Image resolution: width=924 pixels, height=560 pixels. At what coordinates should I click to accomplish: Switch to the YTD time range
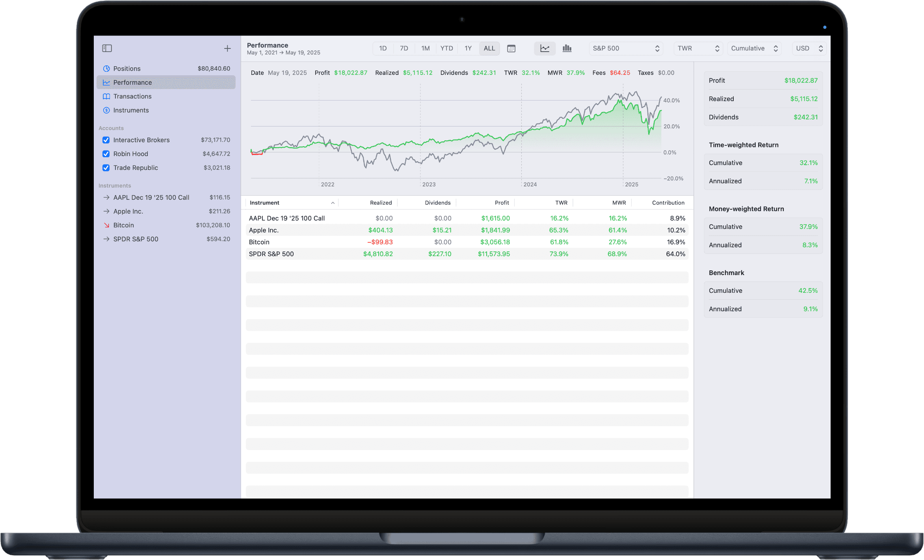(446, 48)
